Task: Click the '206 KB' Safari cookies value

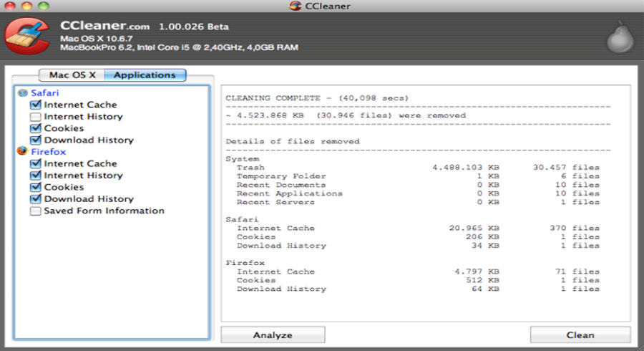Action: pos(482,236)
